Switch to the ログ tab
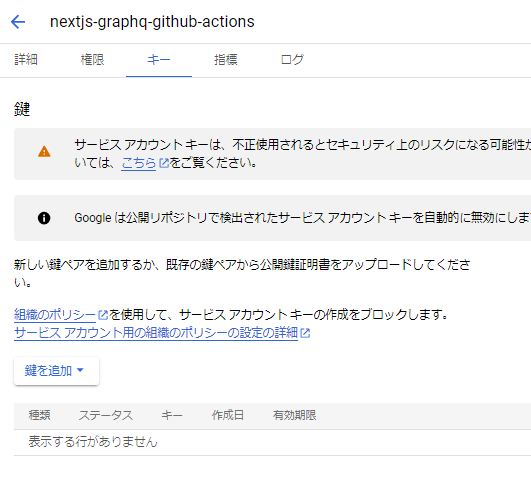This screenshot has height=479, width=531. [x=292, y=60]
